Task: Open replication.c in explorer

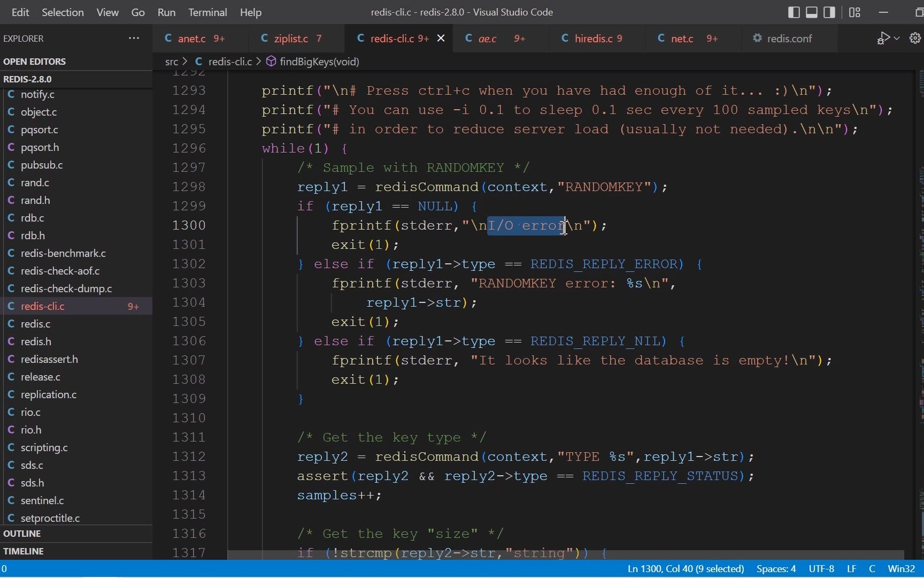Action: [x=76, y=394]
